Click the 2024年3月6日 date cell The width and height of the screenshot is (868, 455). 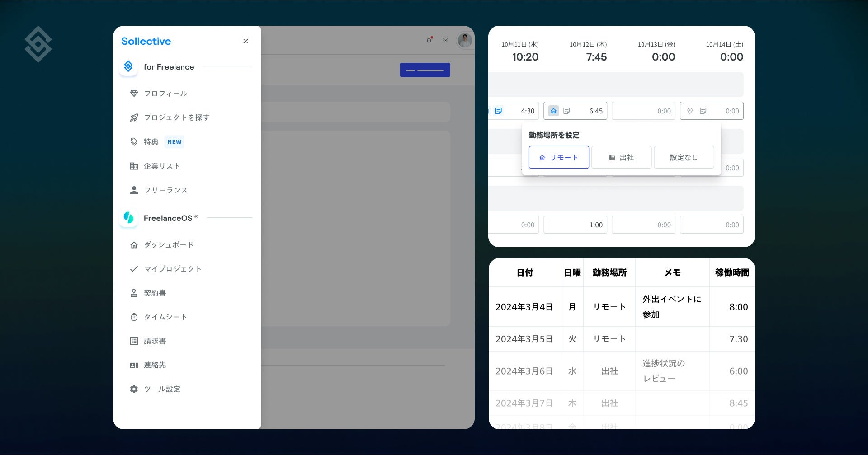[x=524, y=371]
